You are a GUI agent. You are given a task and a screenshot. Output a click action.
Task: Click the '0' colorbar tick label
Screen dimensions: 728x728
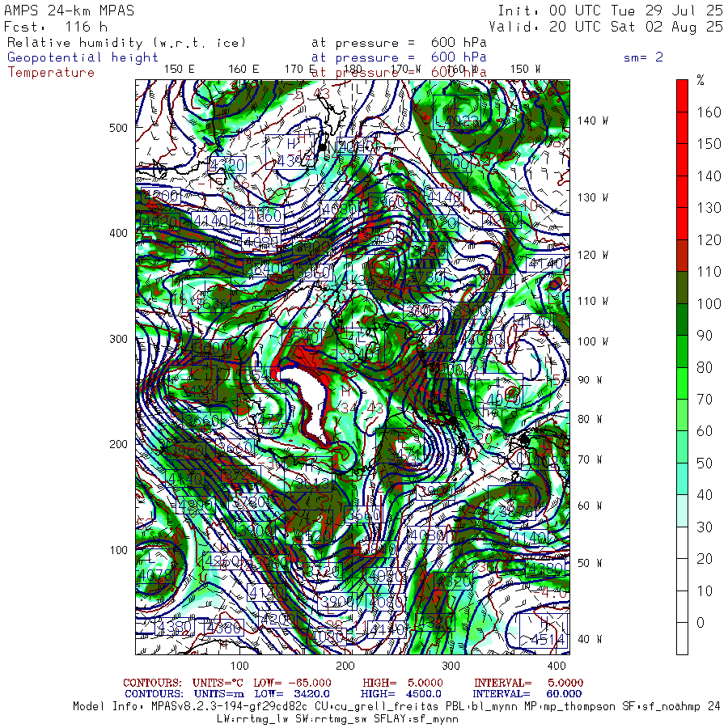tap(700, 623)
